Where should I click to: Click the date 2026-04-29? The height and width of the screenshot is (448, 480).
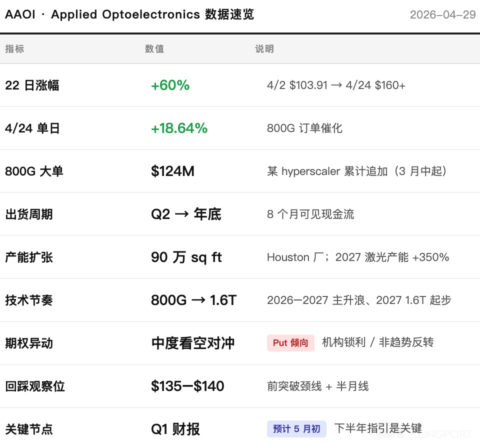[442, 14]
